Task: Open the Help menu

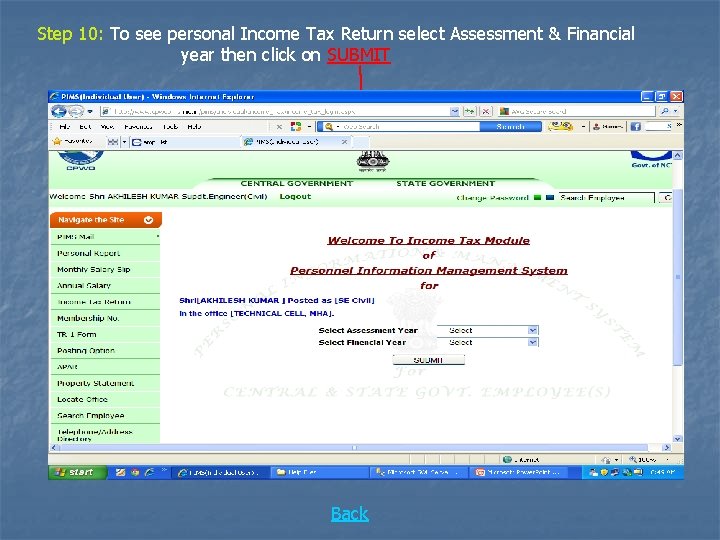Action: (x=194, y=127)
